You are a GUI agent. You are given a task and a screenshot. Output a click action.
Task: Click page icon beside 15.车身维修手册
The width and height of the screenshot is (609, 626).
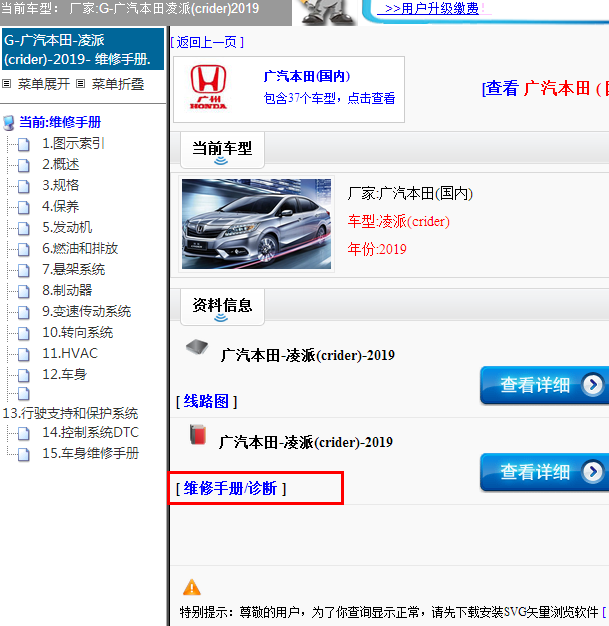[x=24, y=454]
